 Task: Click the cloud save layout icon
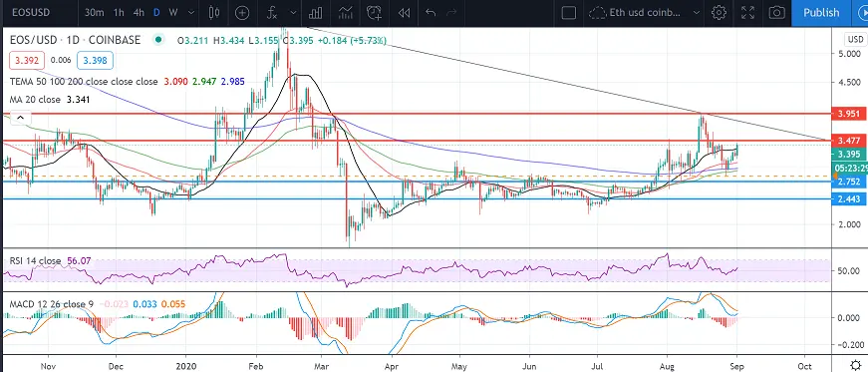pyautogui.click(x=597, y=13)
